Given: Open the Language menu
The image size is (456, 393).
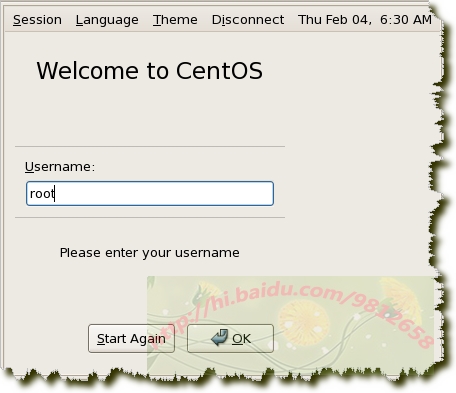Looking at the screenshot, I should click(107, 20).
